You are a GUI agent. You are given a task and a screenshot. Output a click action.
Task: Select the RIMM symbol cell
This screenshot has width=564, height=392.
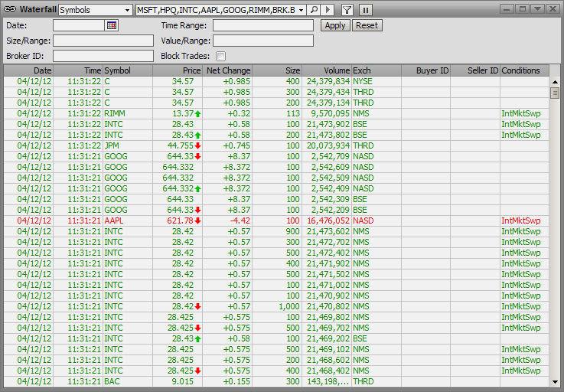point(128,113)
